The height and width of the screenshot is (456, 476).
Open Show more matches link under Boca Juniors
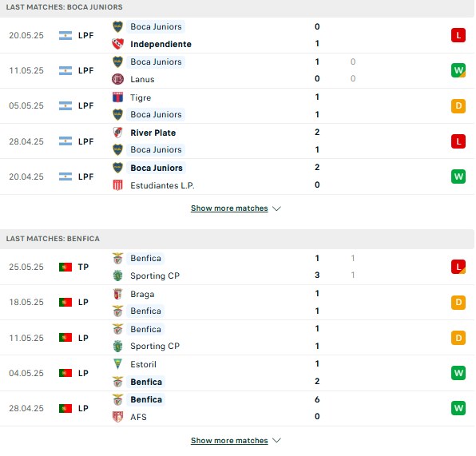[x=229, y=208]
